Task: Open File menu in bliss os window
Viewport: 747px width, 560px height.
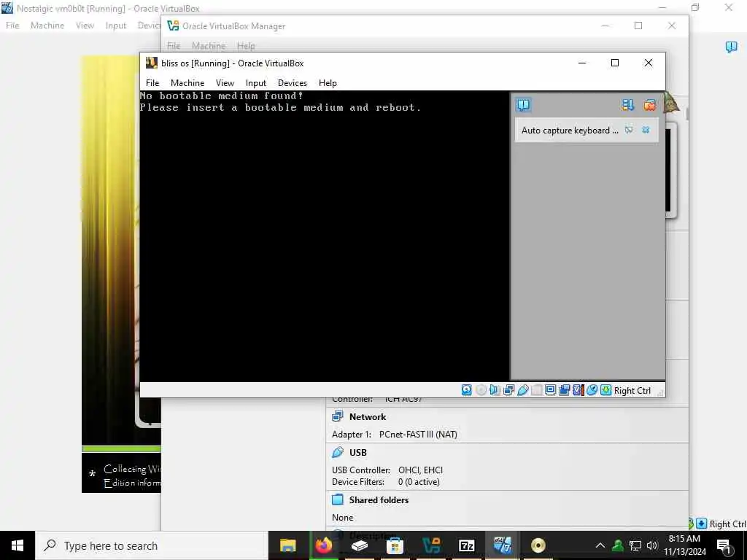Action: tap(152, 83)
